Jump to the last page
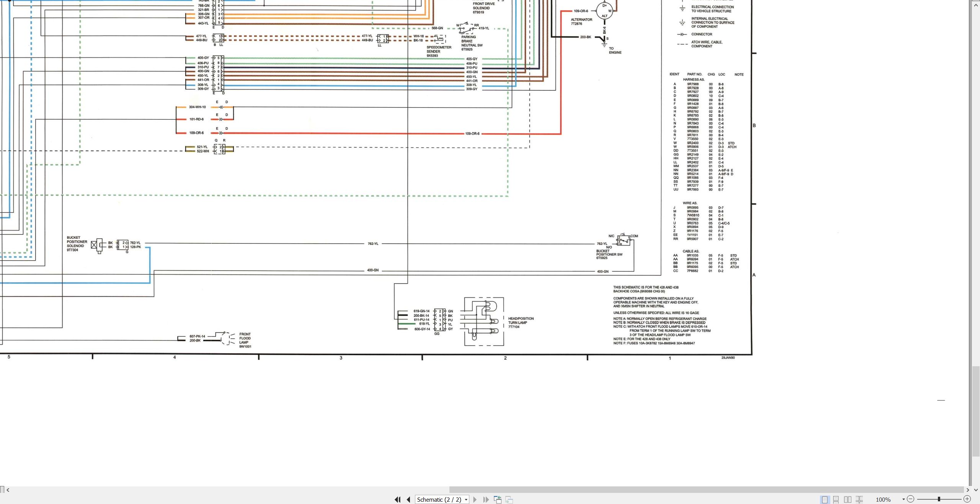 486,499
